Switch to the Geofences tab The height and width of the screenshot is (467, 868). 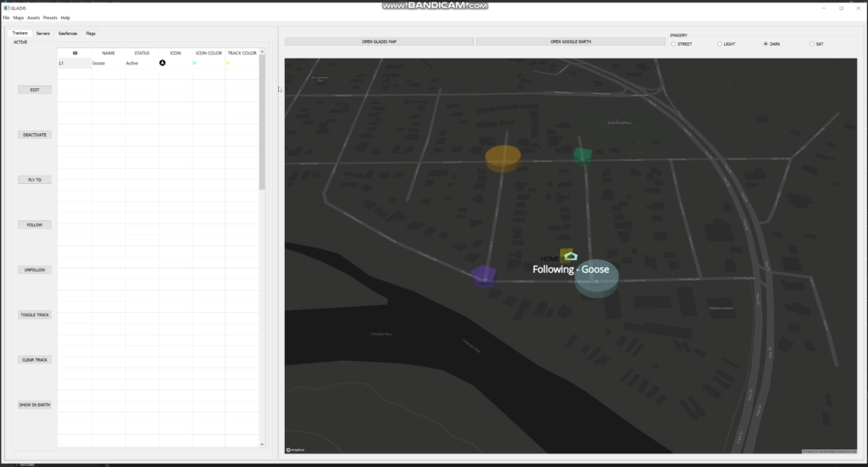(68, 33)
